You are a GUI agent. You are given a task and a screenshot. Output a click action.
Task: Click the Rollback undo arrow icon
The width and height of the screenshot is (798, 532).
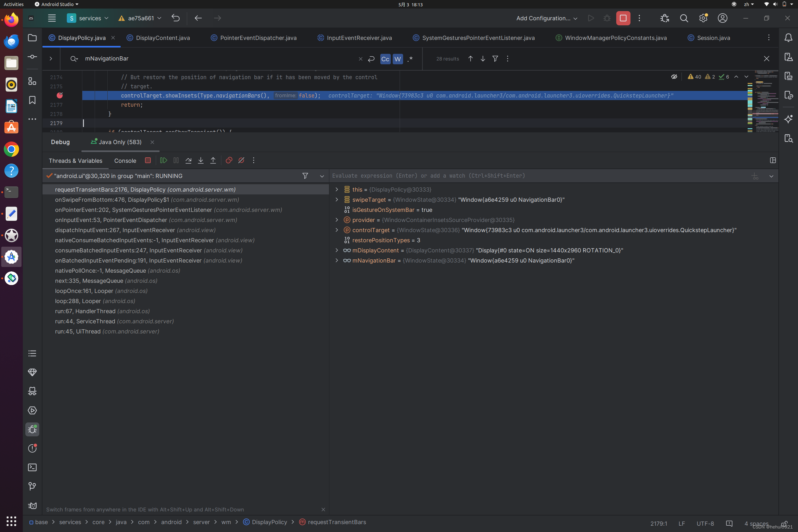click(175, 18)
